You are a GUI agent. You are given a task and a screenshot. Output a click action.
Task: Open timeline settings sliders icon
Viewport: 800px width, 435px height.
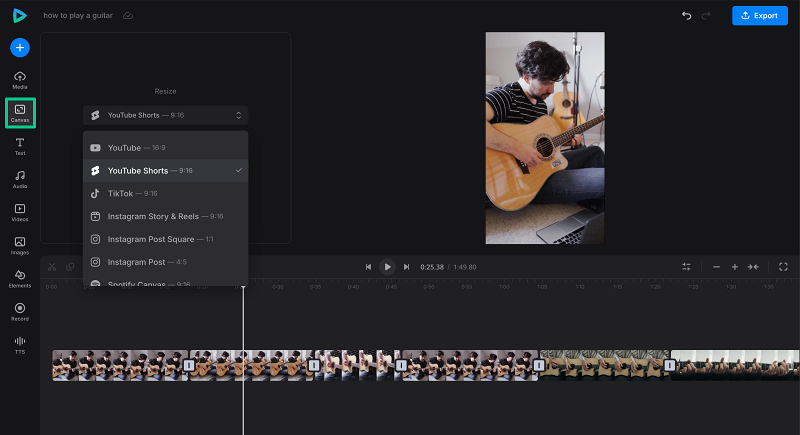pyautogui.click(x=686, y=267)
